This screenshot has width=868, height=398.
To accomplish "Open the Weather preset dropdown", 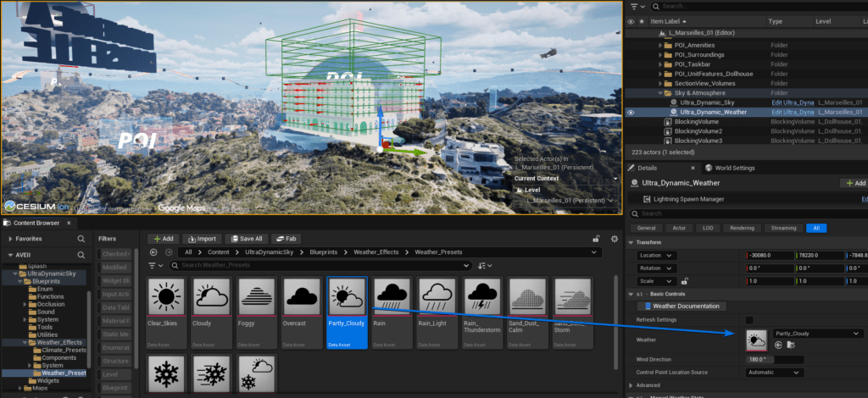I will [817, 334].
